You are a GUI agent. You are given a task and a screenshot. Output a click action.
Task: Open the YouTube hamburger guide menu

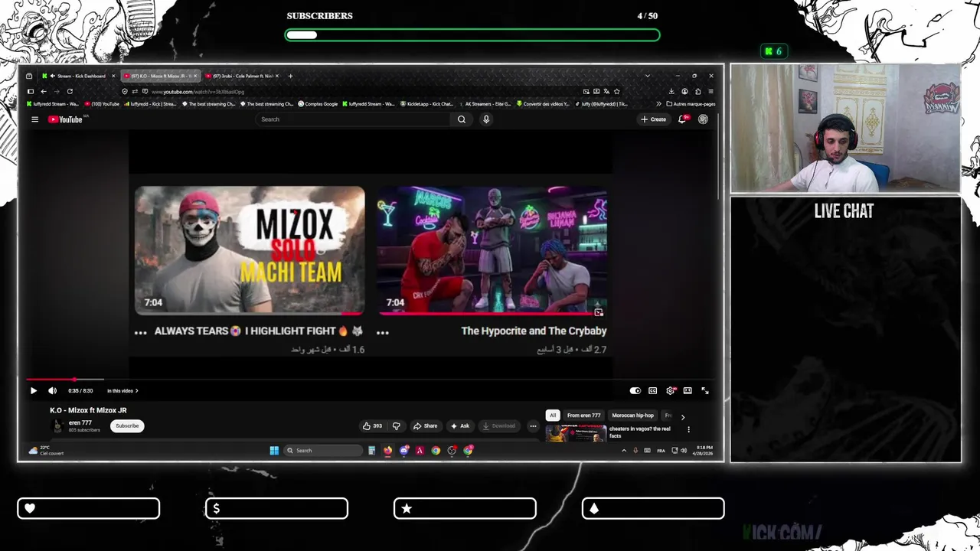[x=34, y=119]
